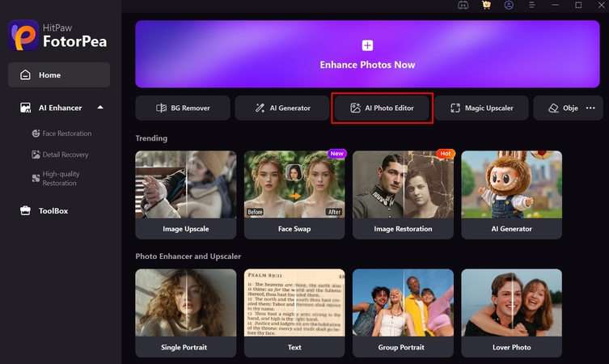Open the AI Generator tool button

coord(282,108)
